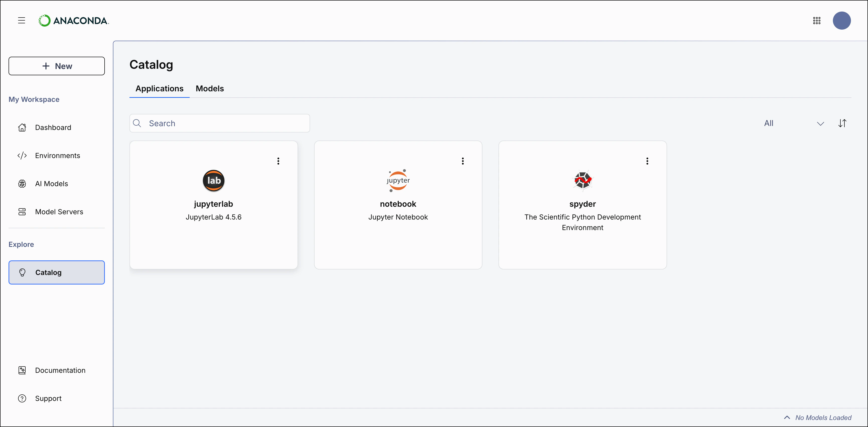Screen dimensions: 868x427
Task: Toggle the sort order control
Action: click(x=843, y=123)
